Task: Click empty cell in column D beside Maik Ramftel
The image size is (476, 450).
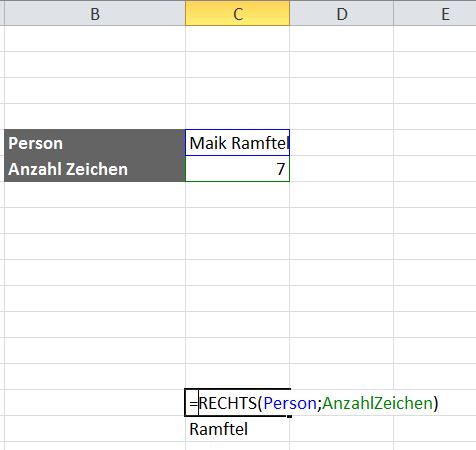Action: [x=342, y=143]
